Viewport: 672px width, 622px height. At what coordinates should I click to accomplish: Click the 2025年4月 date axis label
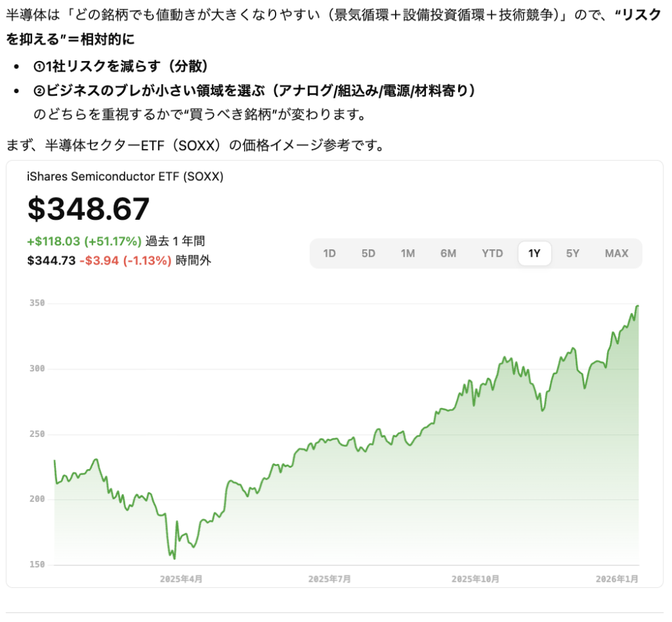(181, 579)
